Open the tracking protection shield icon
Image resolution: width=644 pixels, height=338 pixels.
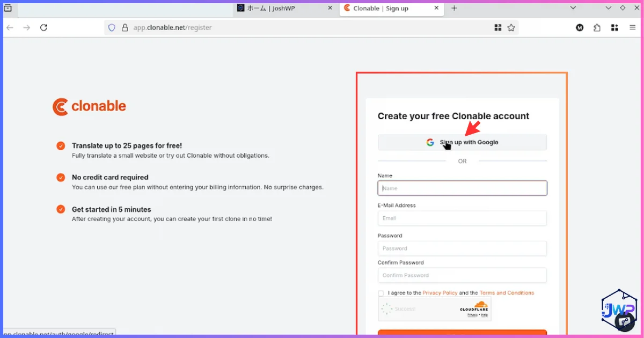[x=112, y=27]
